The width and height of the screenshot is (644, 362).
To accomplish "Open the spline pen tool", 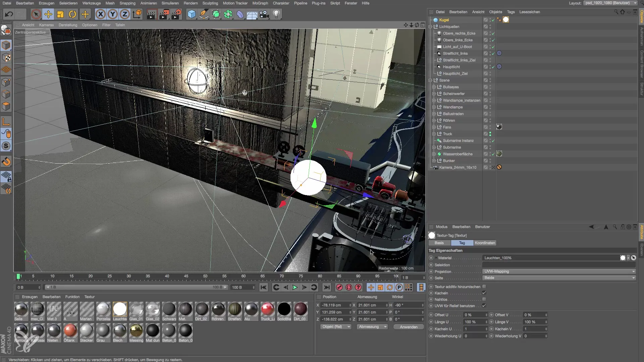I will click(204, 14).
